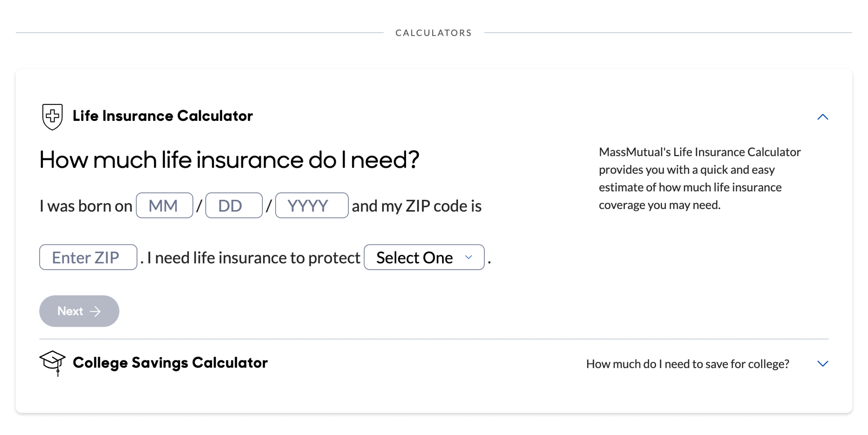868x435 pixels.
Task: Click the Life Insurance Calculator title
Action: [x=163, y=116]
